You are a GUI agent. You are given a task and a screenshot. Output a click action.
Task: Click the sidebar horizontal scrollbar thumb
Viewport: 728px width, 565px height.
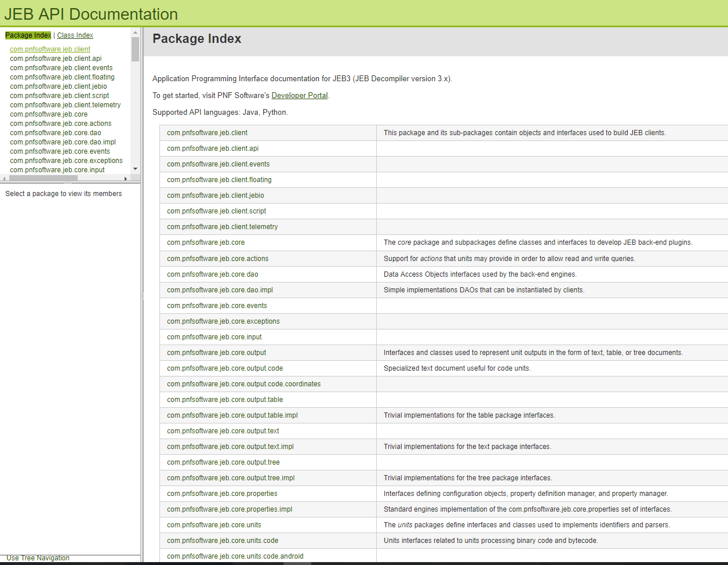pos(43,178)
